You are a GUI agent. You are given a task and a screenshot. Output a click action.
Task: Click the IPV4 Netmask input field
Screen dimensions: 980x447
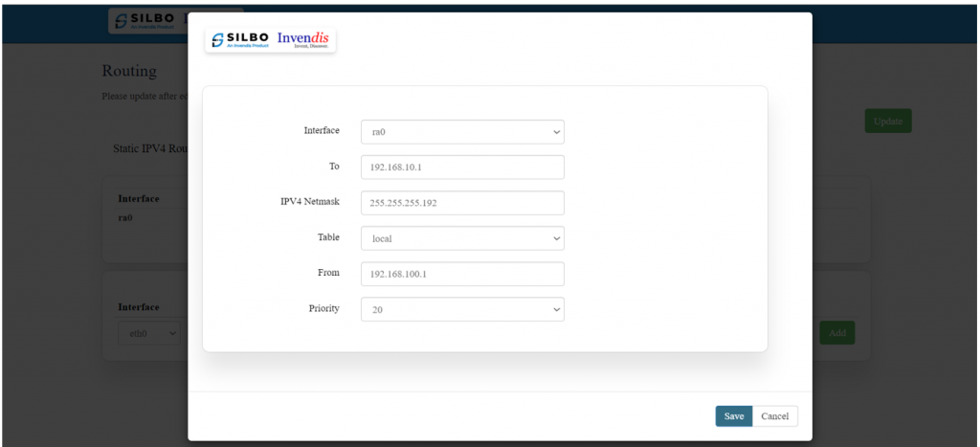click(462, 203)
